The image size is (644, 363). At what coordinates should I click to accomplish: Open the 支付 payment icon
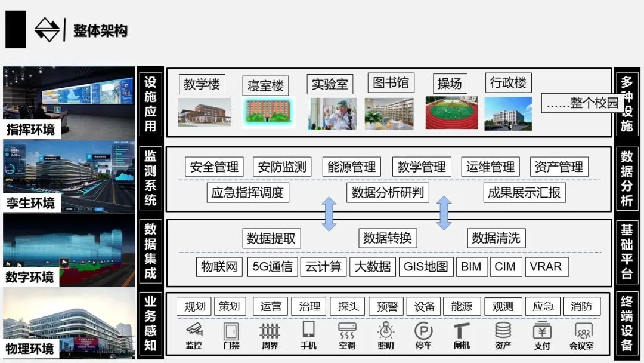pos(541,333)
